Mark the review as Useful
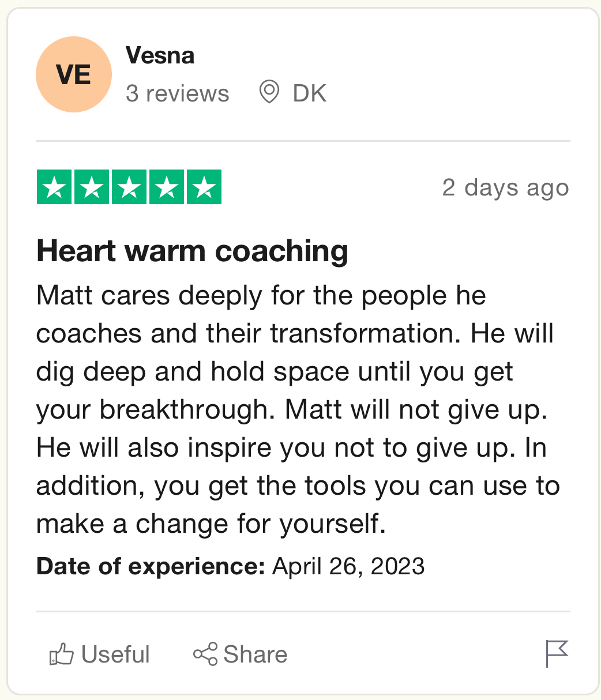 [x=100, y=654]
